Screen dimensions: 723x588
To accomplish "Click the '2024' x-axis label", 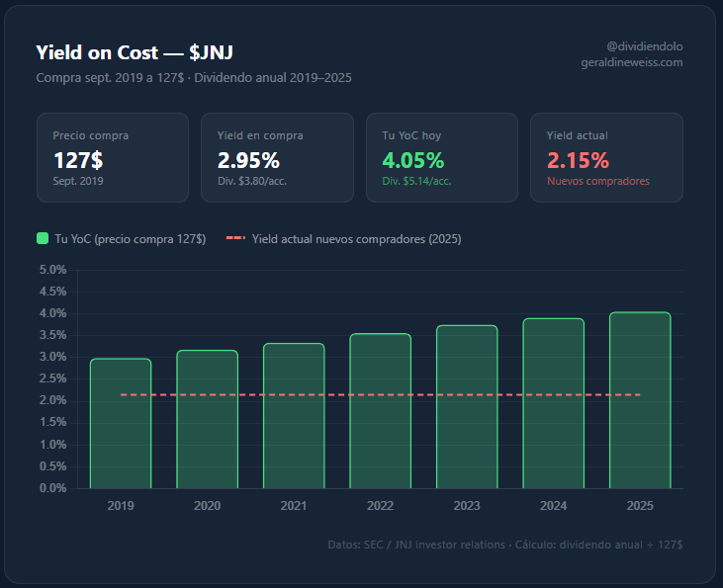I will coord(553,506).
